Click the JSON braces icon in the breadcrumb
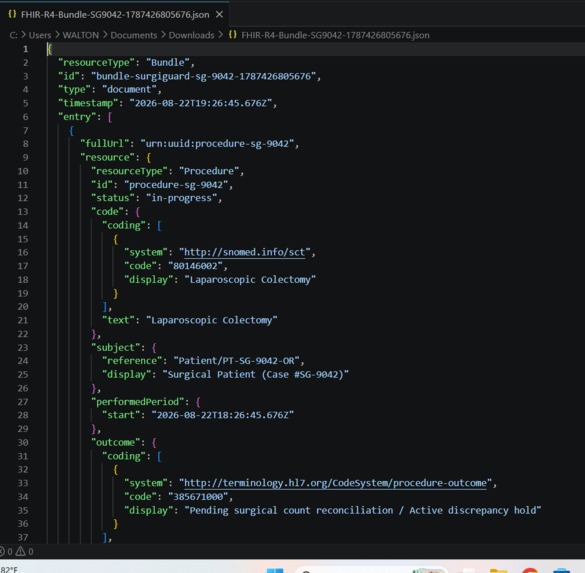585x573 pixels. tap(233, 35)
